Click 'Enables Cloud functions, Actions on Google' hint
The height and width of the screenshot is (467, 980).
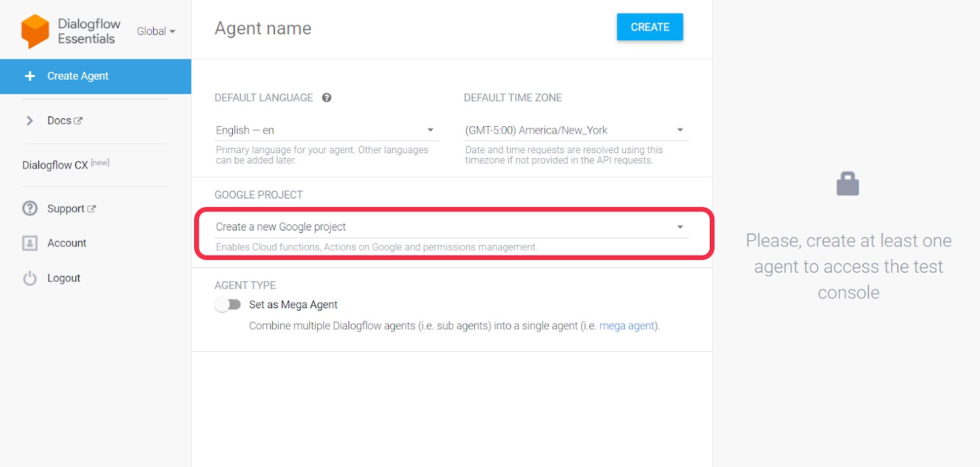click(376, 247)
